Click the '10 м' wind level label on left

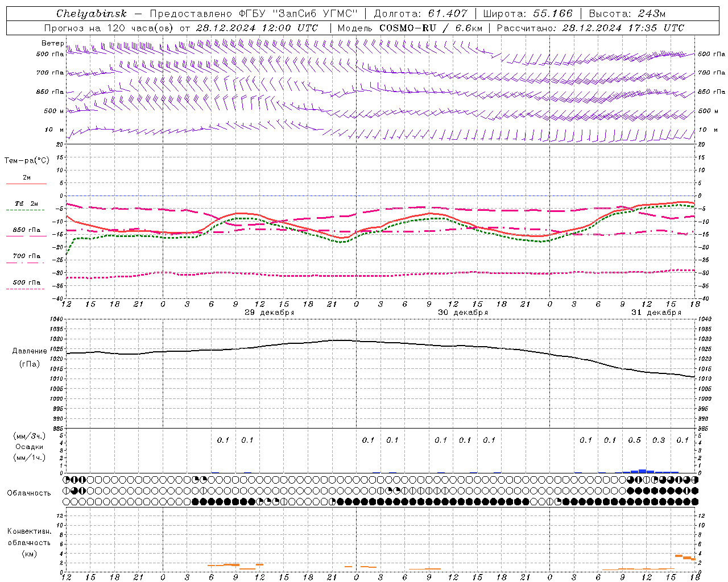55,130
